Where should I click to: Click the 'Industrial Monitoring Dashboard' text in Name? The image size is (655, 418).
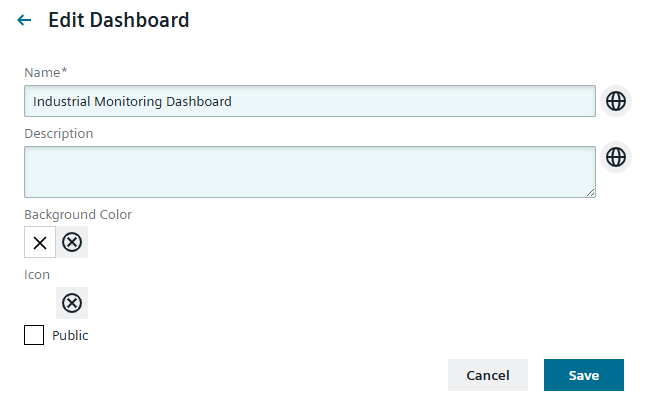pyautogui.click(x=132, y=101)
